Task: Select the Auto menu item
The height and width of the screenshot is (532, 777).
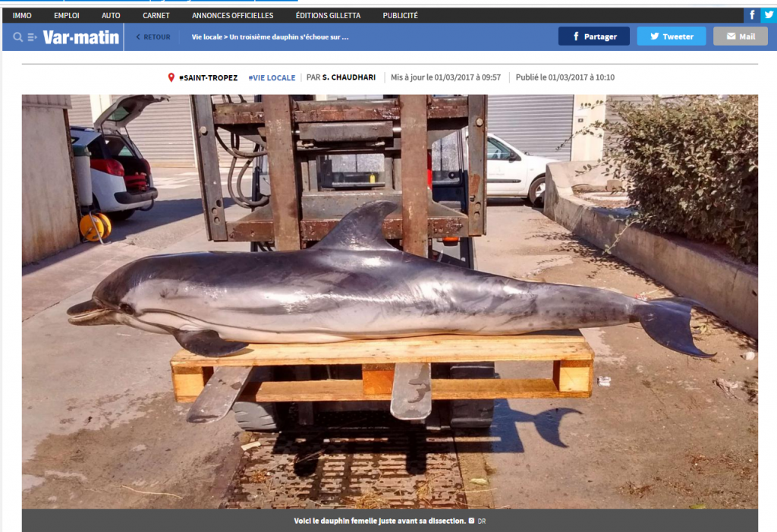Action: coord(111,15)
